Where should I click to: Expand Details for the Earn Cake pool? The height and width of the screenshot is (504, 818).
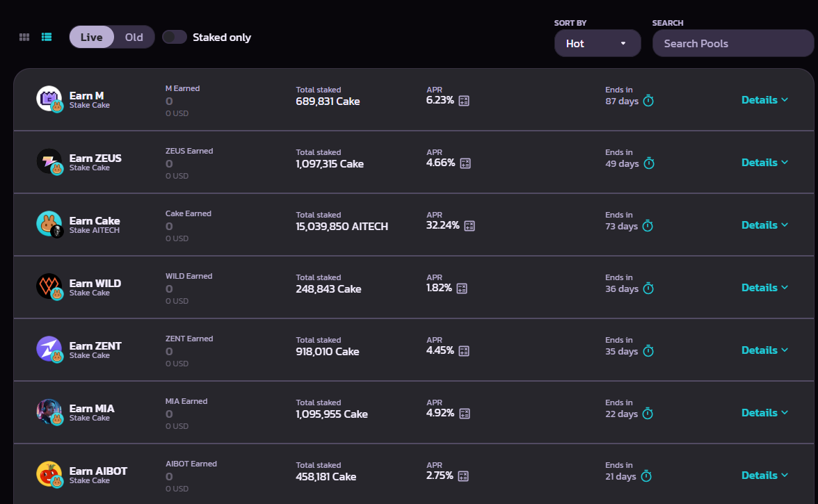(x=765, y=225)
